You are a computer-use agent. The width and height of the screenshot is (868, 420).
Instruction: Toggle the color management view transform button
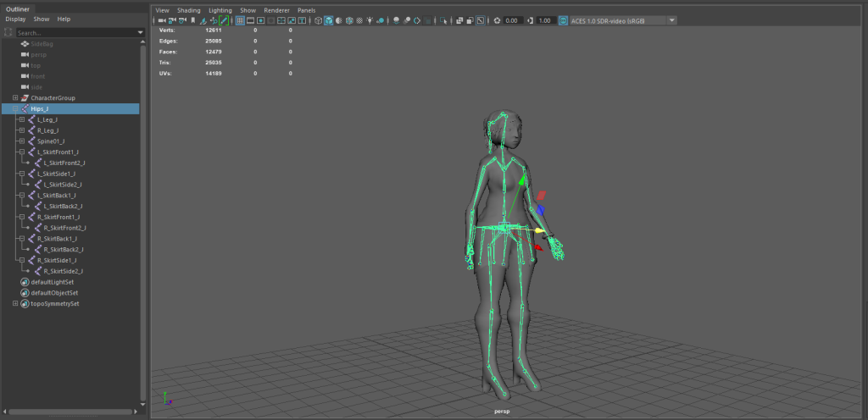(563, 20)
